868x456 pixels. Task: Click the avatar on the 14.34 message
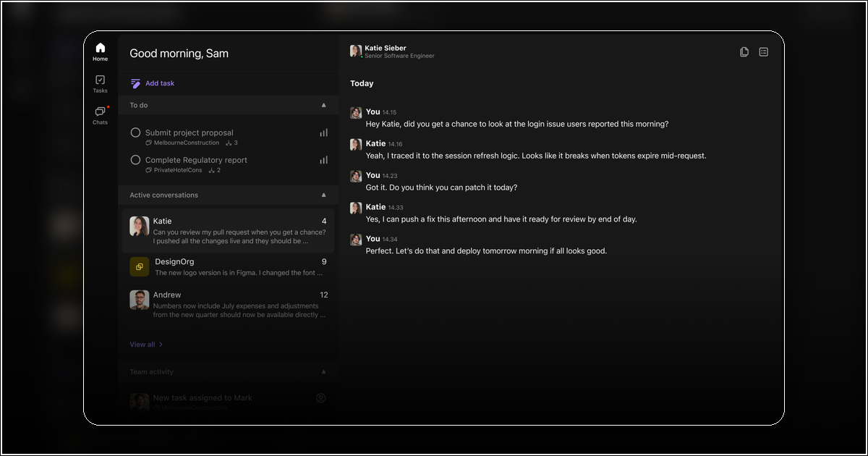(356, 240)
